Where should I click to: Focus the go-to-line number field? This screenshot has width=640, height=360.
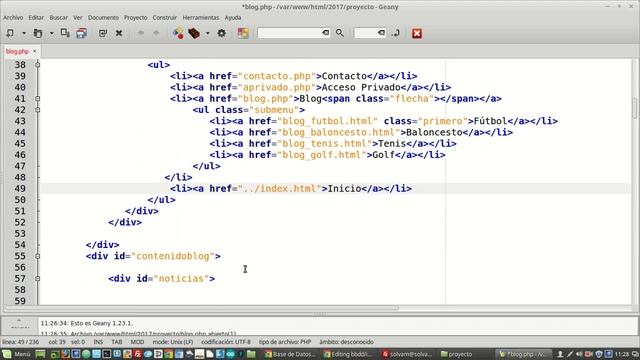[x=367, y=33]
